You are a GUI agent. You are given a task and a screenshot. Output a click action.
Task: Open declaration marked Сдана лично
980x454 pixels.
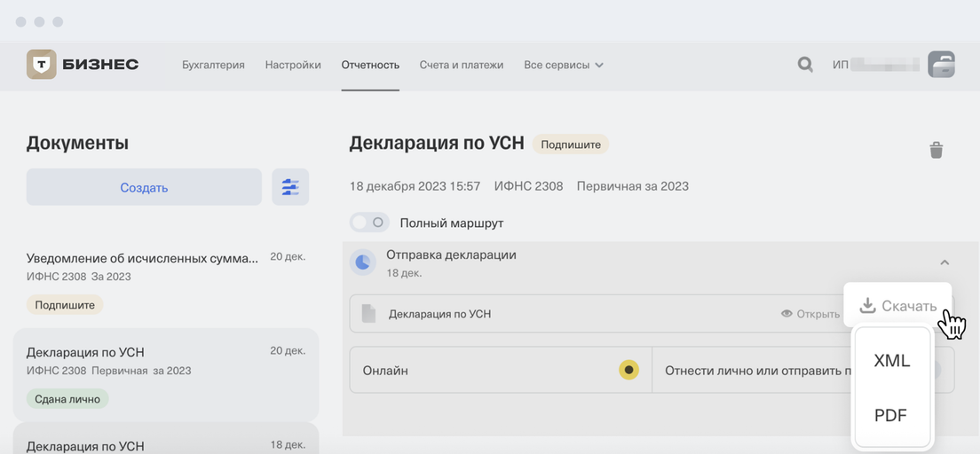click(166, 372)
